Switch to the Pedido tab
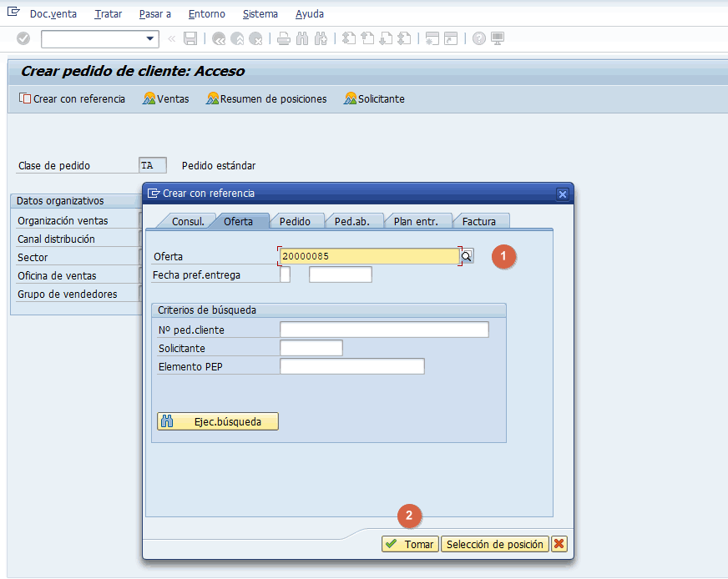Viewport: 728px width, 579px height. pyautogui.click(x=295, y=221)
